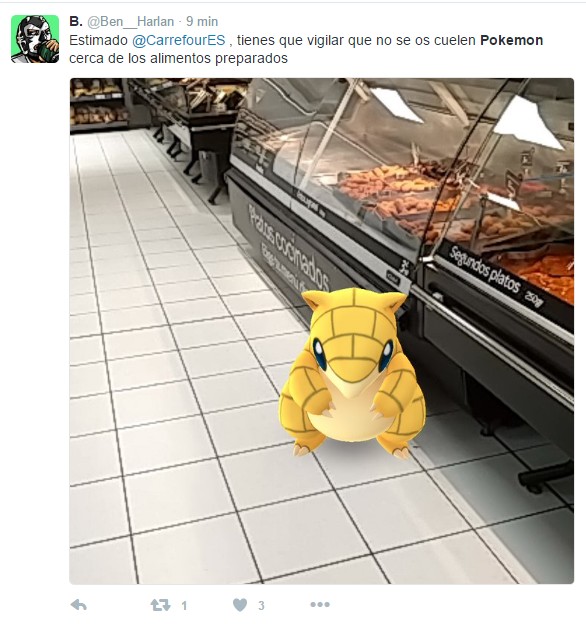Click the bold Pokemon keyword

511,40
